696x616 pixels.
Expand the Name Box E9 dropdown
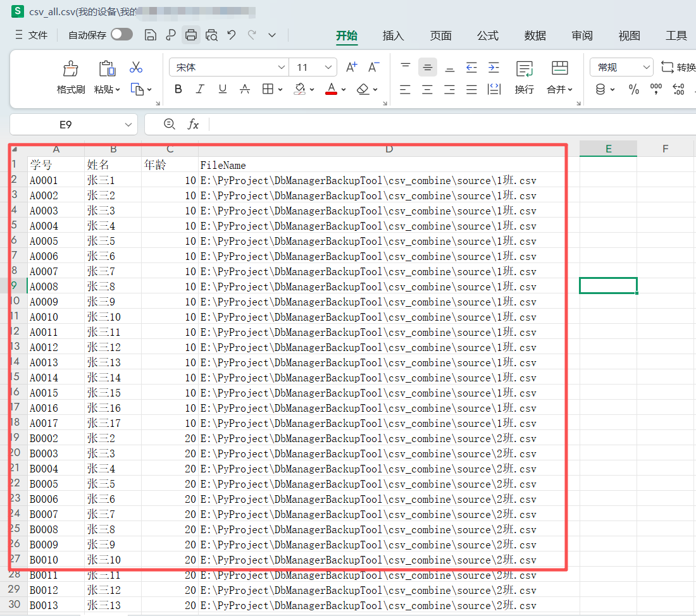click(128, 125)
